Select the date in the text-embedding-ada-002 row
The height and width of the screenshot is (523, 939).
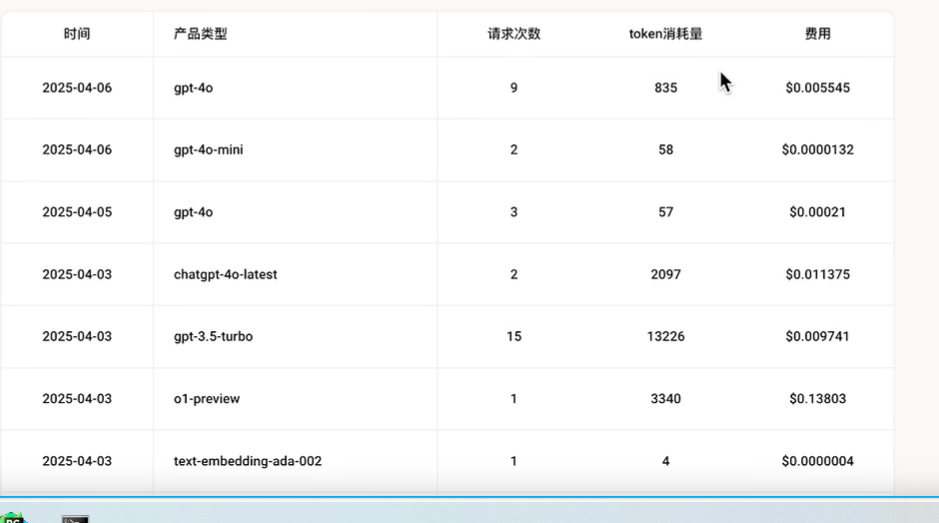[x=77, y=461]
